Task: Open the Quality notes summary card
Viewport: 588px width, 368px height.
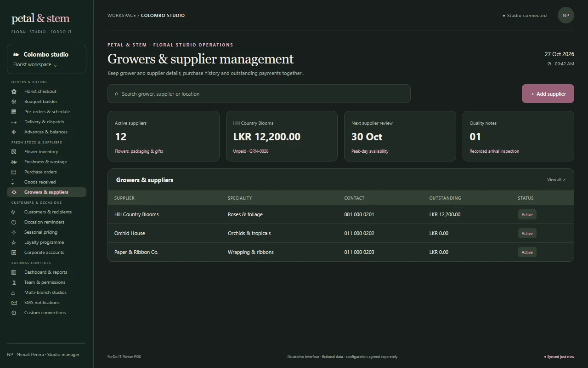Action: point(518,136)
